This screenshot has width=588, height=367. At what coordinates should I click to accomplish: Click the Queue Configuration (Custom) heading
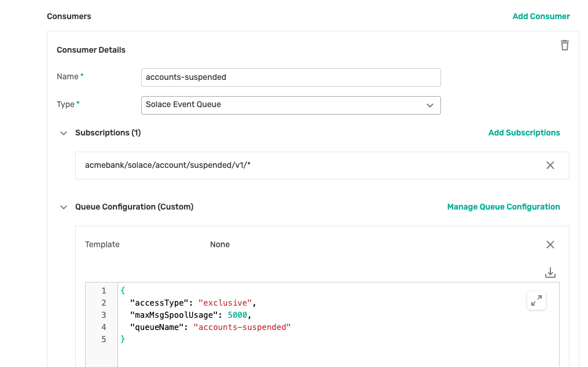[x=134, y=207]
